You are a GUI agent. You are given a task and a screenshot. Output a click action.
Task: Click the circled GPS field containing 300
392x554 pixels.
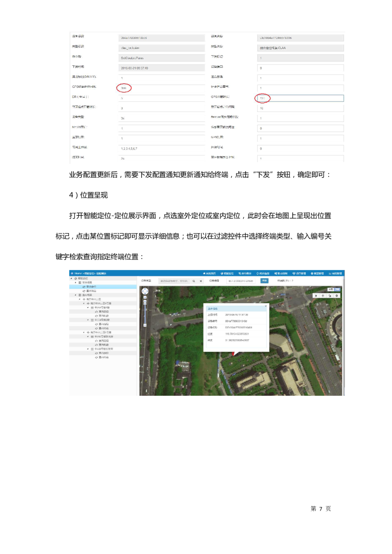162,88
